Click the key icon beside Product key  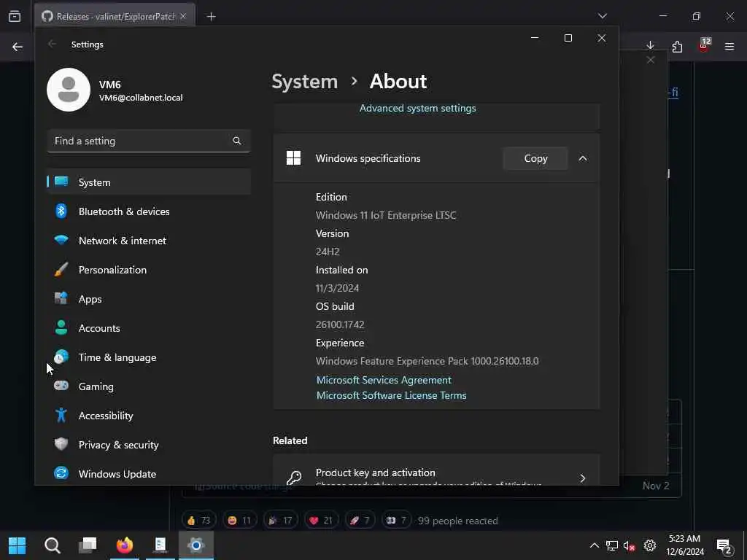pyautogui.click(x=294, y=477)
